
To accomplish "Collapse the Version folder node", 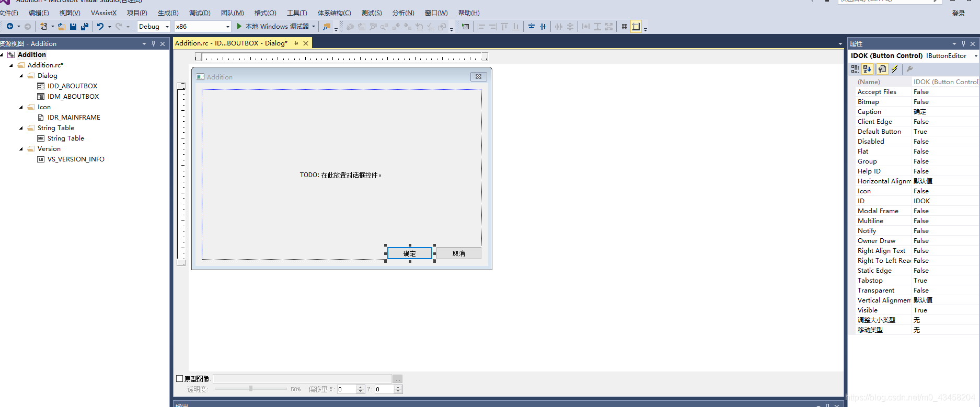I will click(x=21, y=149).
